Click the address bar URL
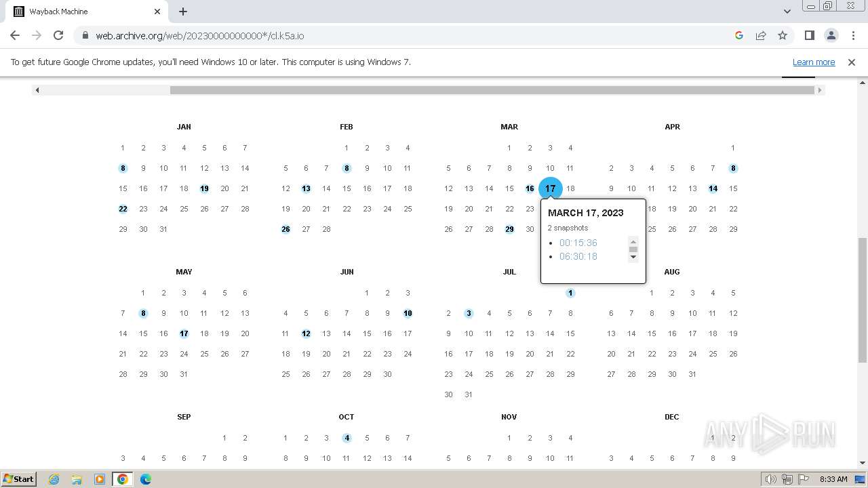The width and height of the screenshot is (868, 488). (x=199, y=35)
